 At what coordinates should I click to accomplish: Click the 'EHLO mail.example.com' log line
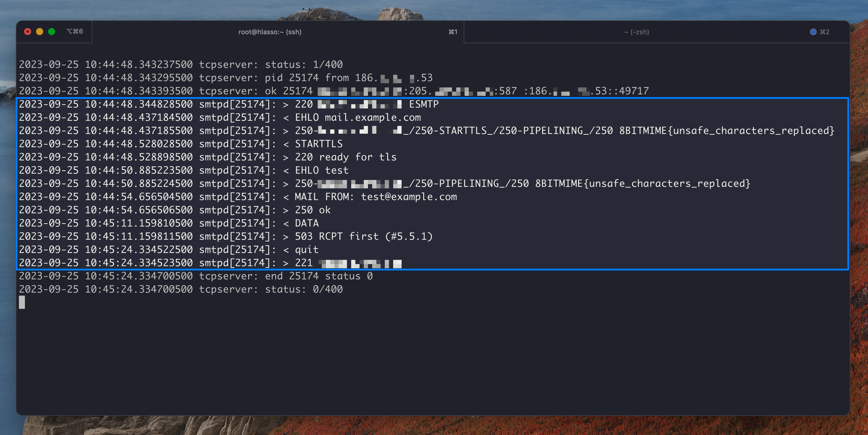coord(358,117)
